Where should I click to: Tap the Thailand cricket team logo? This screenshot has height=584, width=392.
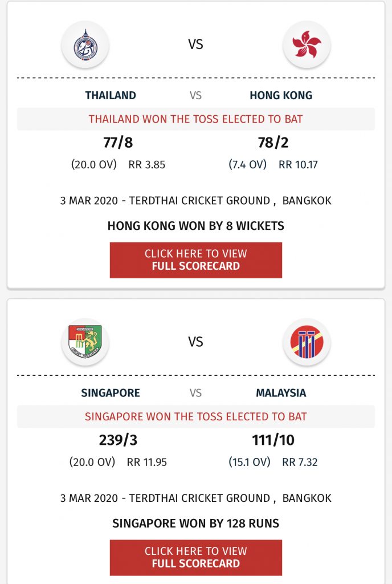[x=85, y=44]
